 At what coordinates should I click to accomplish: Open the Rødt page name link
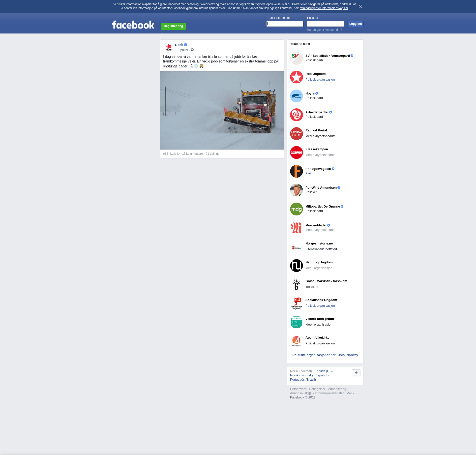(179, 45)
